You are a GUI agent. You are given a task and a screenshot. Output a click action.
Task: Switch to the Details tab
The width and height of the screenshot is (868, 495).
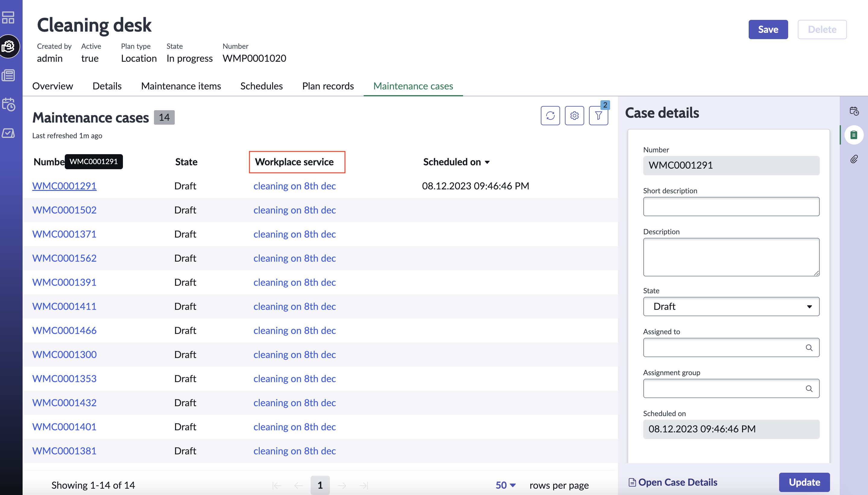(x=107, y=86)
